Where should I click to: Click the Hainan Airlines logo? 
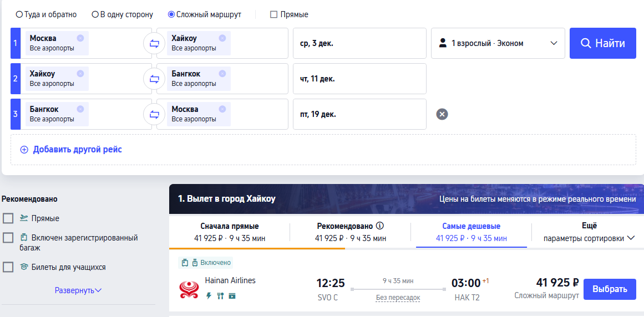189,289
